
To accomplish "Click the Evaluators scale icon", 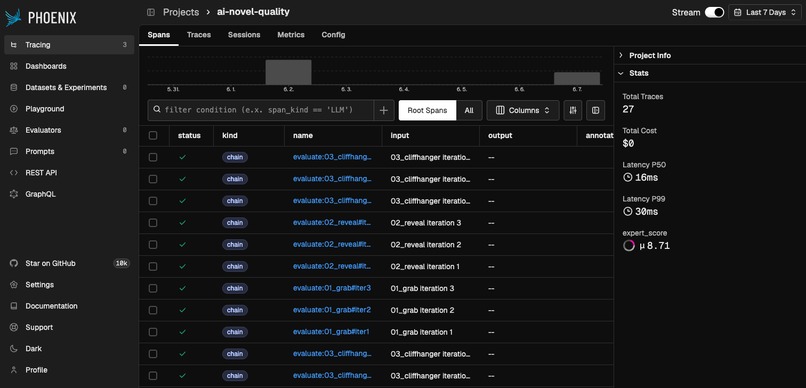I will tap(14, 130).
